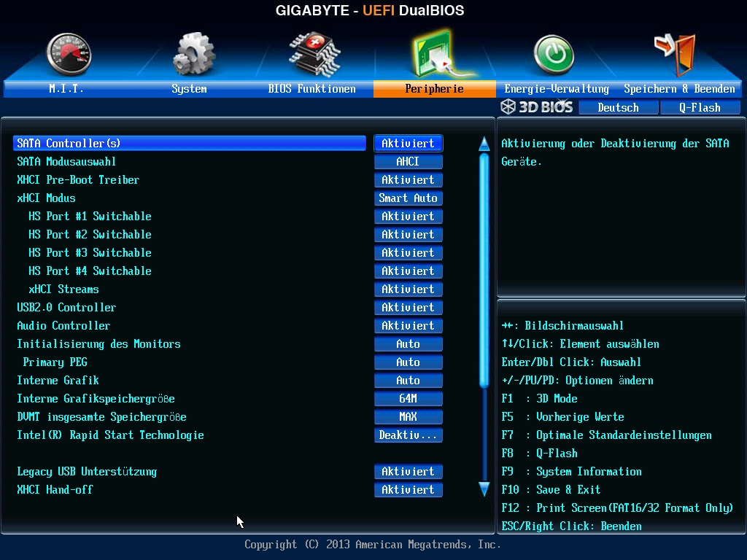Select the HS Port #3 Switchable label
747x560 pixels.
[90, 253]
